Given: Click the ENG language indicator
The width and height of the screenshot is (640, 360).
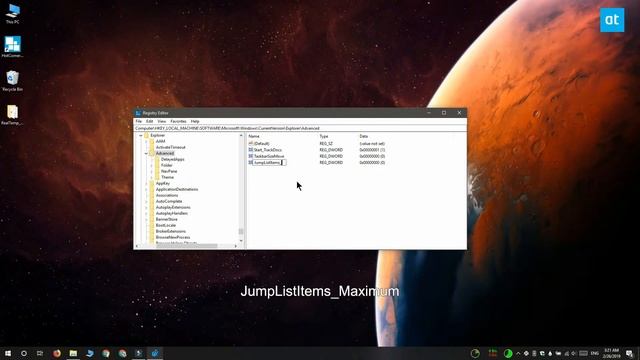Looking at the screenshot, I should (x=595, y=353).
